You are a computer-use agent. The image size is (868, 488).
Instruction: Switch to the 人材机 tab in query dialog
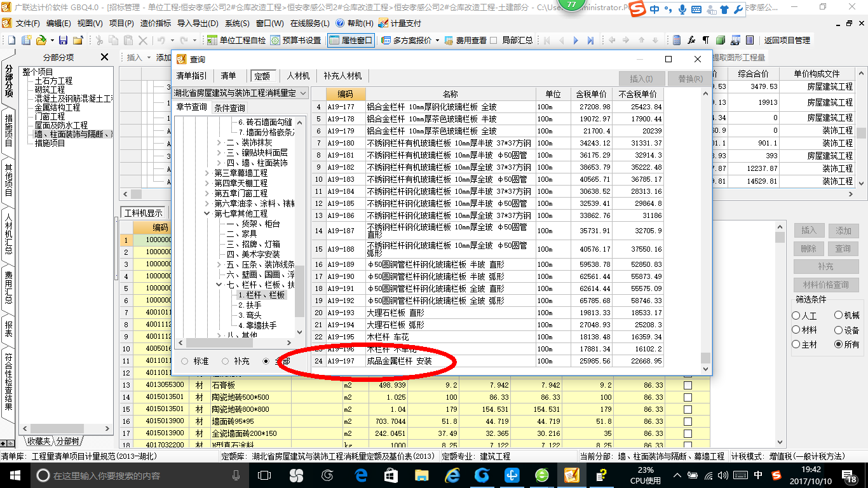pos(298,76)
